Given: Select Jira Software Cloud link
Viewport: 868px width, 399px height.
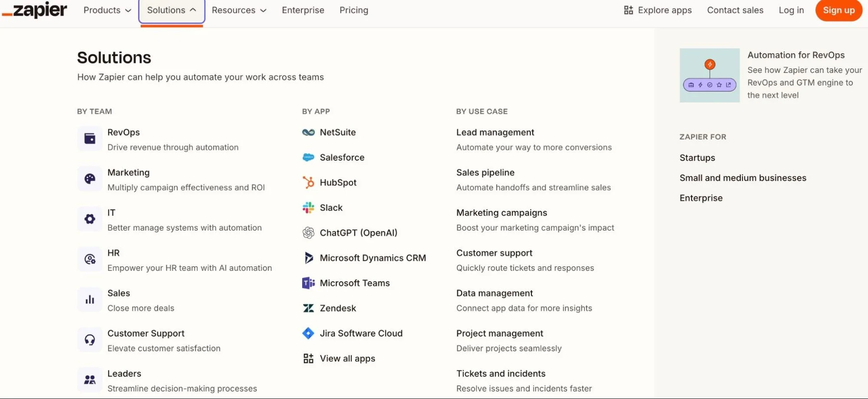Looking at the screenshot, I should [x=361, y=333].
